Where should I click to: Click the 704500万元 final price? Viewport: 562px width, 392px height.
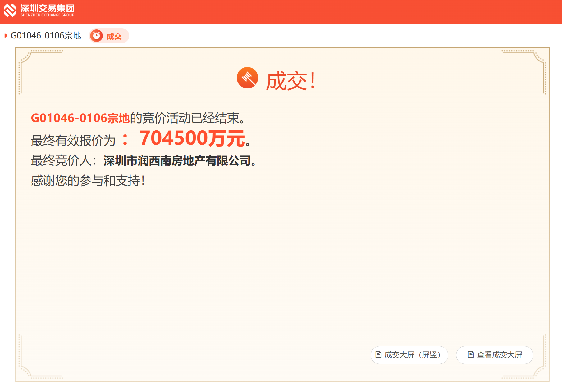pyautogui.click(x=192, y=138)
